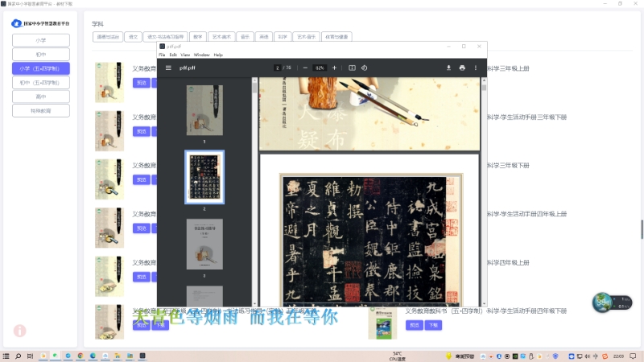This screenshot has width=644, height=362.
Task: Open the PDF more actions menu
Action: (x=476, y=68)
